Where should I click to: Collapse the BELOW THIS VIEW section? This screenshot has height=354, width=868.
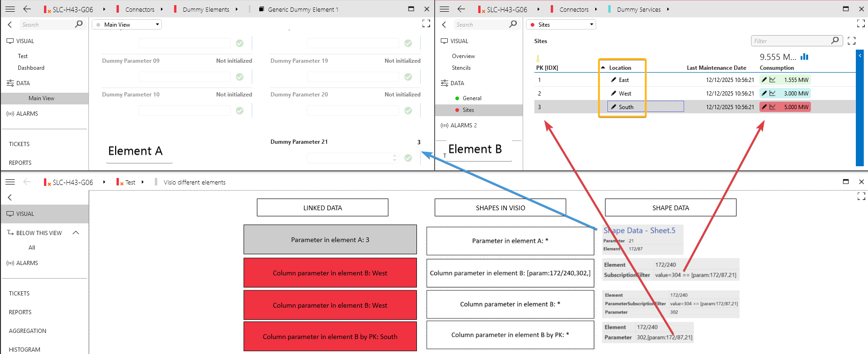click(76, 233)
